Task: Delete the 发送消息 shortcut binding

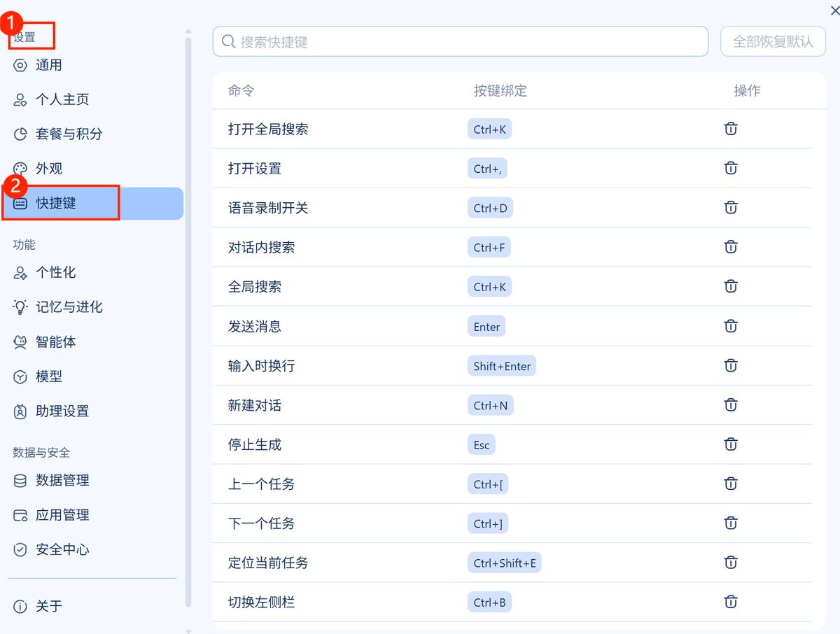Action: 731,326
